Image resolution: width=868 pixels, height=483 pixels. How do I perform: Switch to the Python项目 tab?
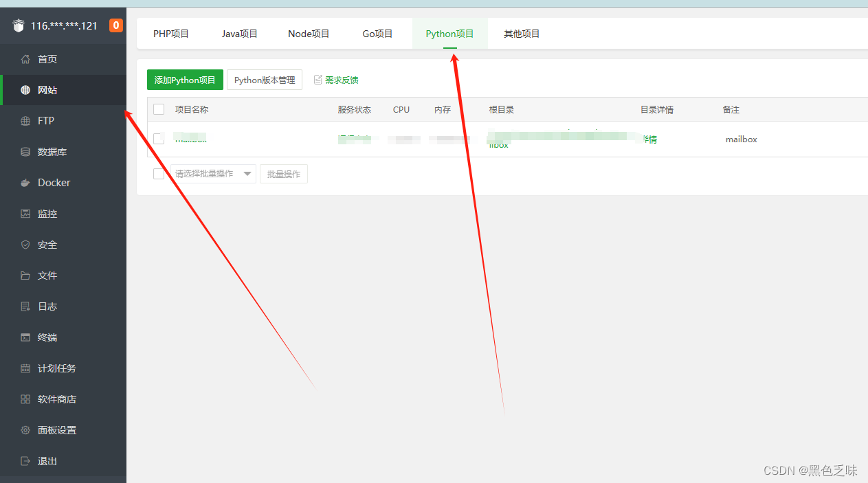pos(450,34)
